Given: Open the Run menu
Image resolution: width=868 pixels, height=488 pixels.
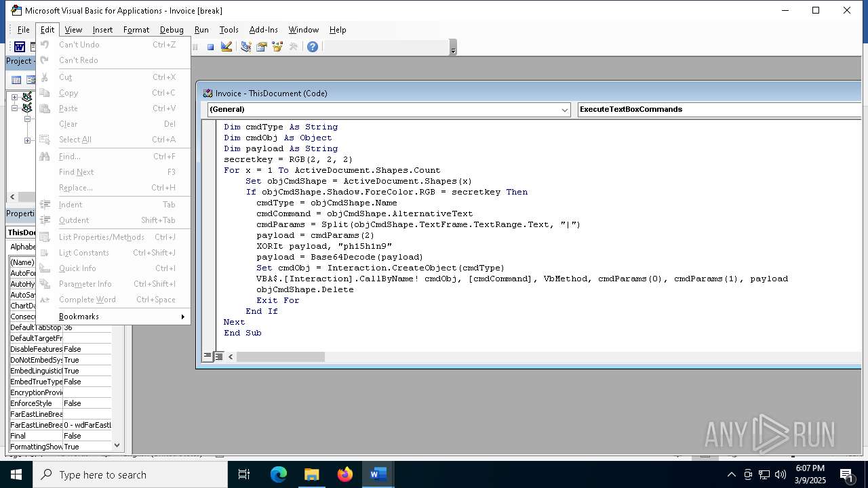Looking at the screenshot, I should 201,30.
